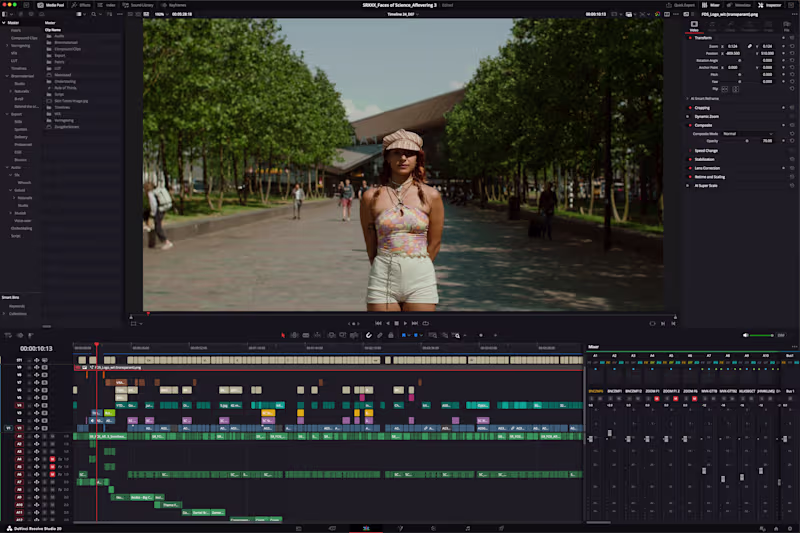Toggle the Lens Correction enable dot
The width and height of the screenshot is (800, 533).
tap(690, 168)
